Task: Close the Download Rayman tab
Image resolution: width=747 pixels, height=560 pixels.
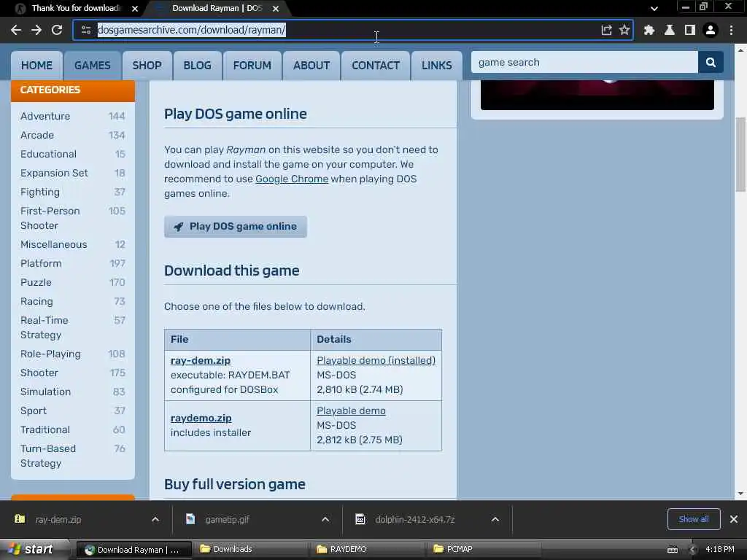Action: coord(275,9)
